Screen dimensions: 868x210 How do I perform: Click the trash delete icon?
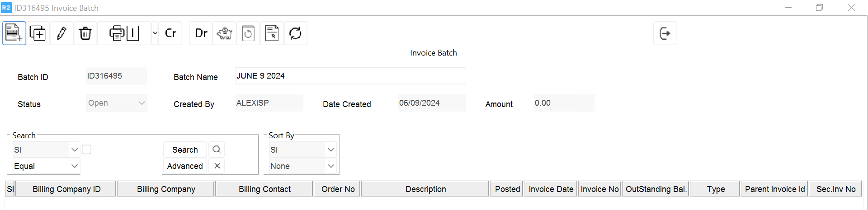(x=85, y=33)
